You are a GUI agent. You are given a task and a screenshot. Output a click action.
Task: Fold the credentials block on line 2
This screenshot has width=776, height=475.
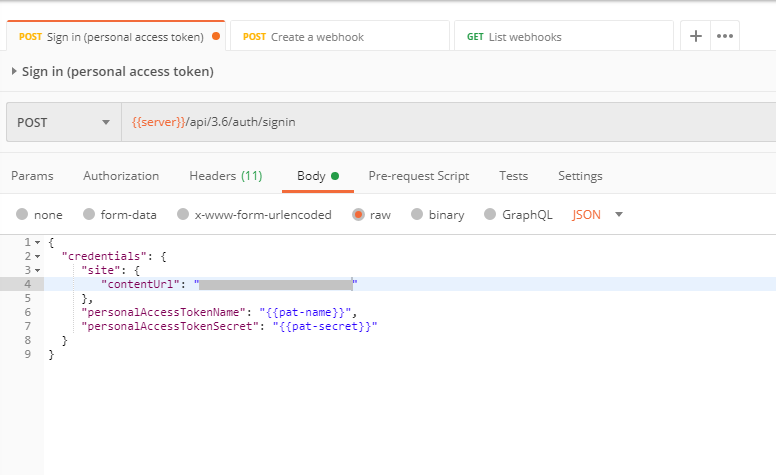[37, 256]
